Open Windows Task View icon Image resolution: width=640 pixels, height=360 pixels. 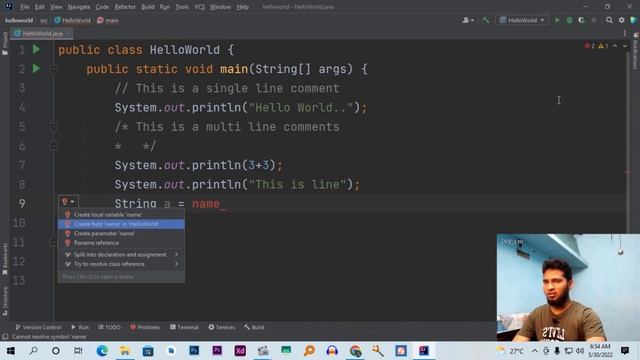(78, 351)
